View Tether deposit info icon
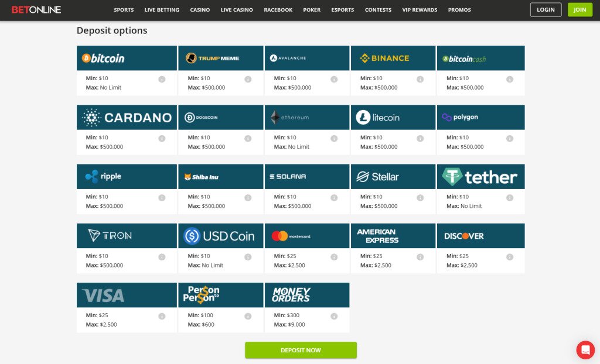Screen dimensions: 600x364 pyautogui.click(x=510, y=198)
